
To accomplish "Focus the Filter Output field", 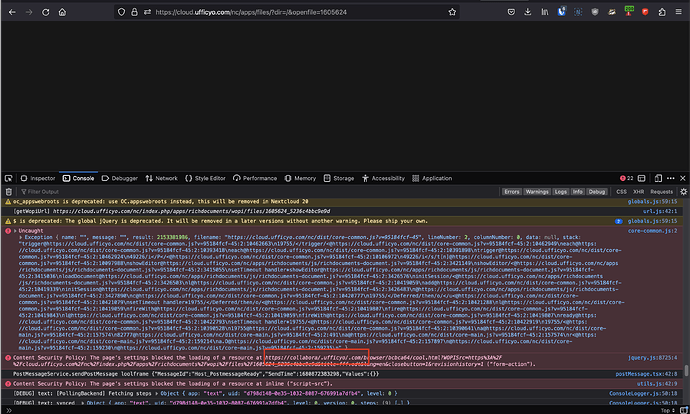I will [260, 192].
